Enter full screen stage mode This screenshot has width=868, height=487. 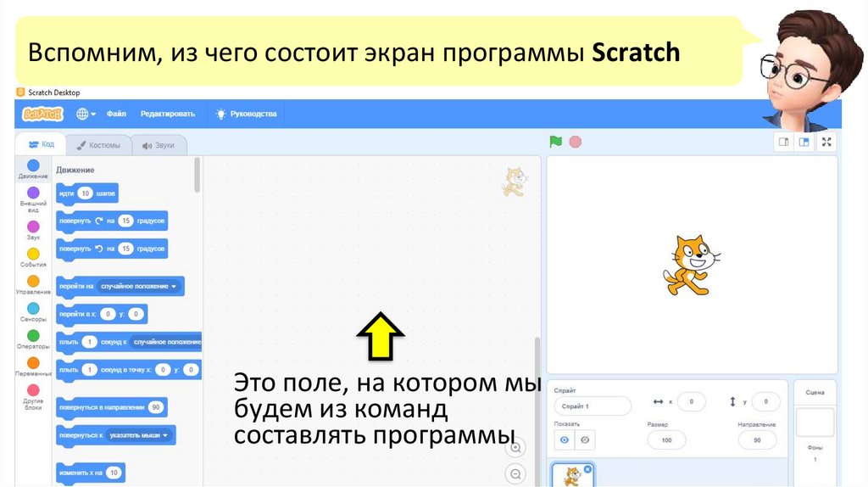tap(826, 143)
